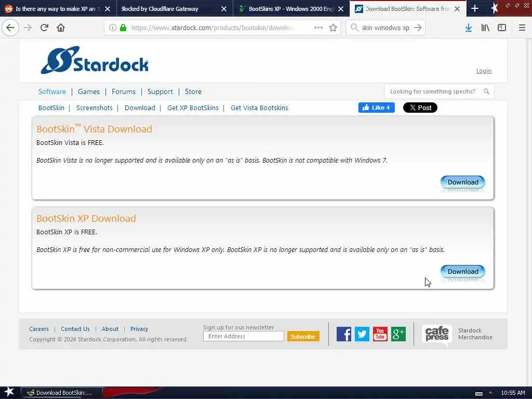Open the Software nav menu
The height and width of the screenshot is (399, 532).
(x=52, y=91)
